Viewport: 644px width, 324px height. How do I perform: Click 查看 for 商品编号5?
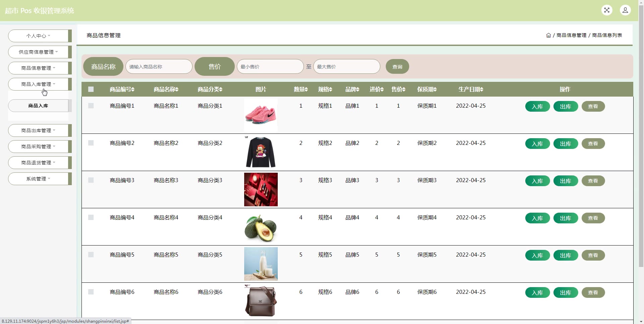(x=593, y=255)
